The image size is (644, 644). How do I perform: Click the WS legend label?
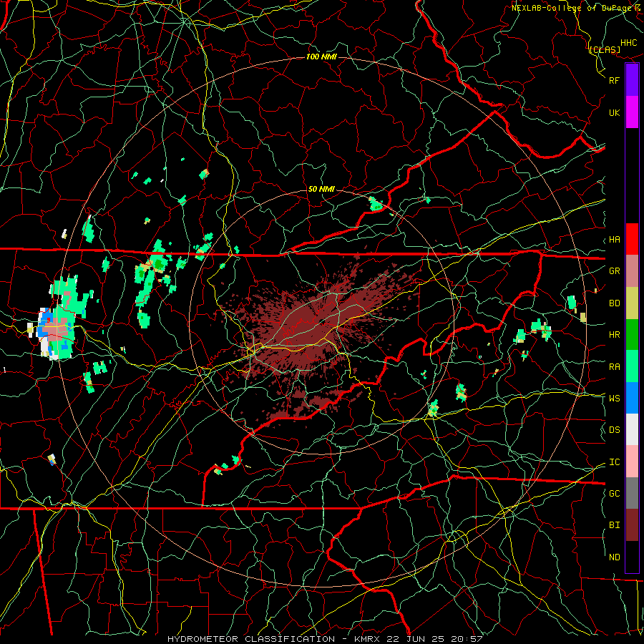pyautogui.click(x=614, y=399)
